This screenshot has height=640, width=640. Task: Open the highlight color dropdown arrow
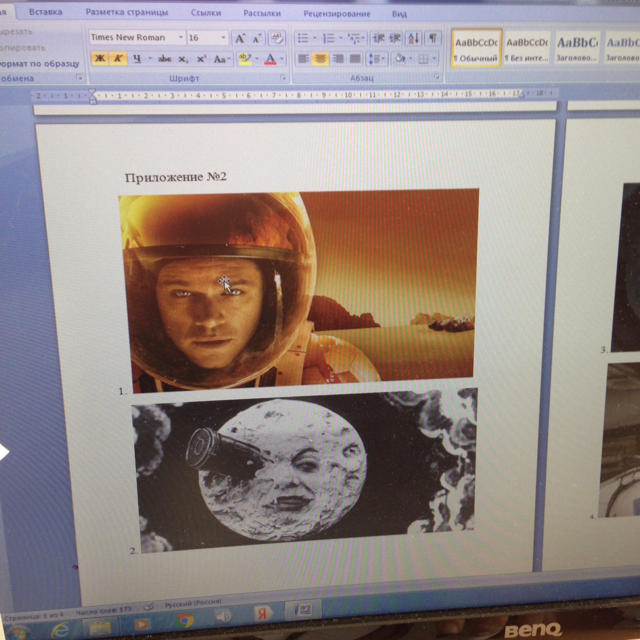257,59
